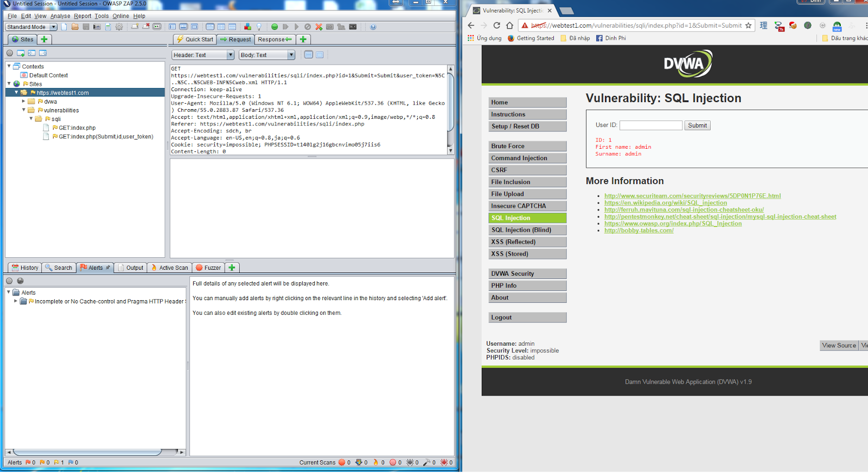The image size is (868, 476).
Task: Switch to the Quick Start tab
Action: (x=195, y=39)
